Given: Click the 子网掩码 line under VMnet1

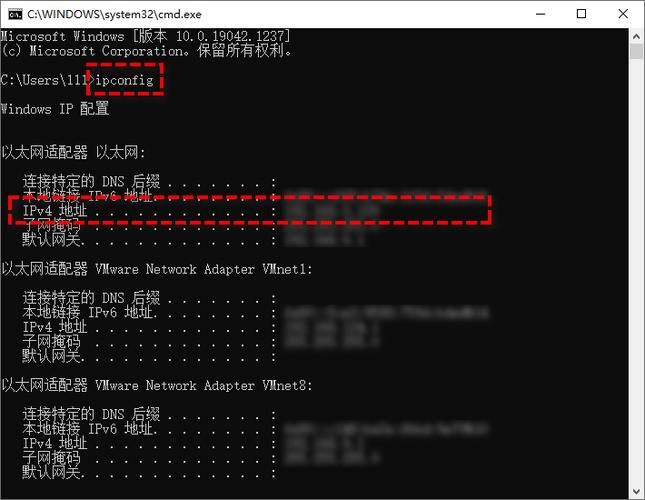Looking at the screenshot, I should [202, 341].
